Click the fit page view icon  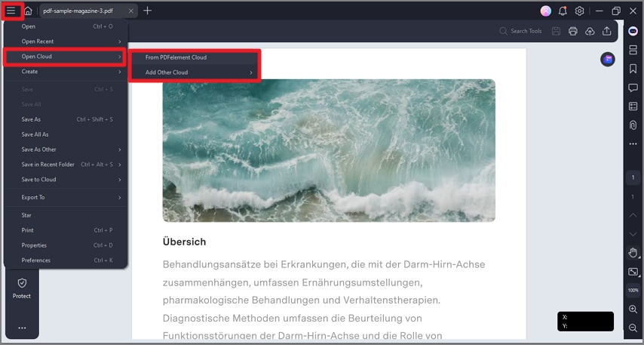tap(633, 272)
